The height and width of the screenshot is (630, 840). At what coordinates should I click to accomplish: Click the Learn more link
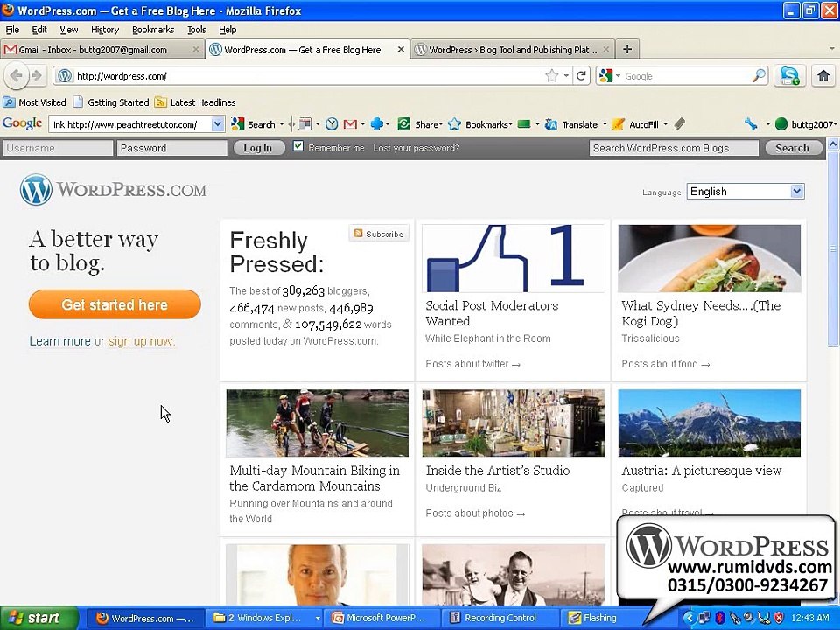(x=60, y=341)
